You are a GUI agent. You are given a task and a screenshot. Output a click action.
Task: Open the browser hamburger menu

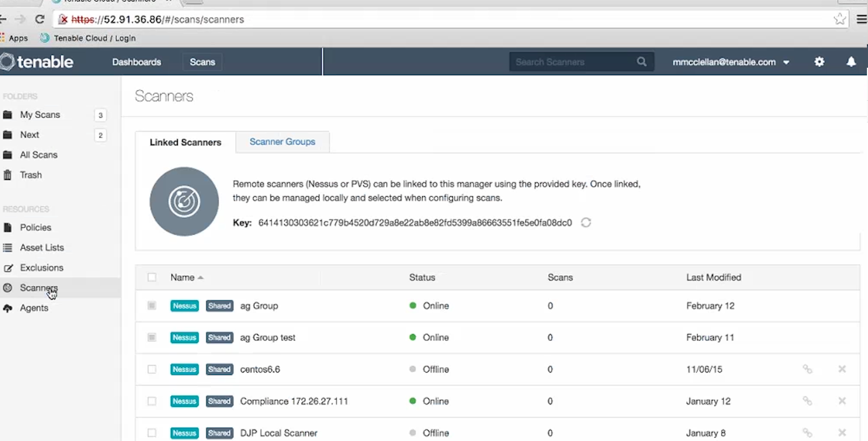(861, 19)
